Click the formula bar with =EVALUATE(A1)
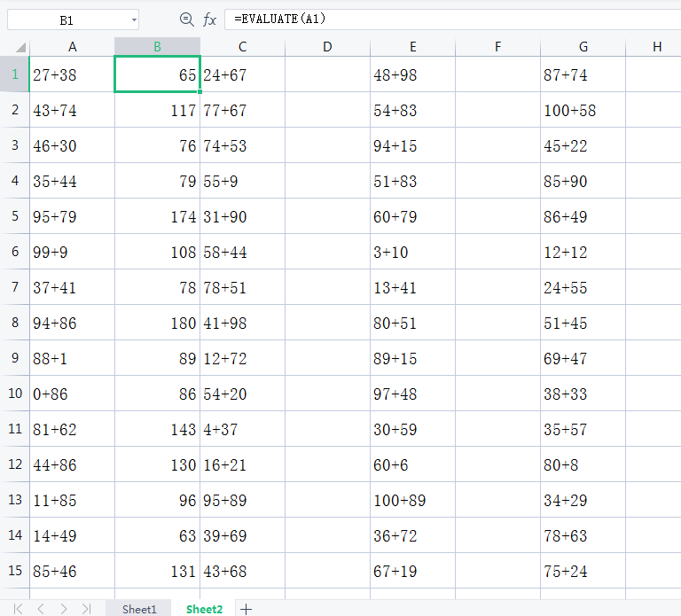The height and width of the screenshot is (616, 681). point(452,19)
